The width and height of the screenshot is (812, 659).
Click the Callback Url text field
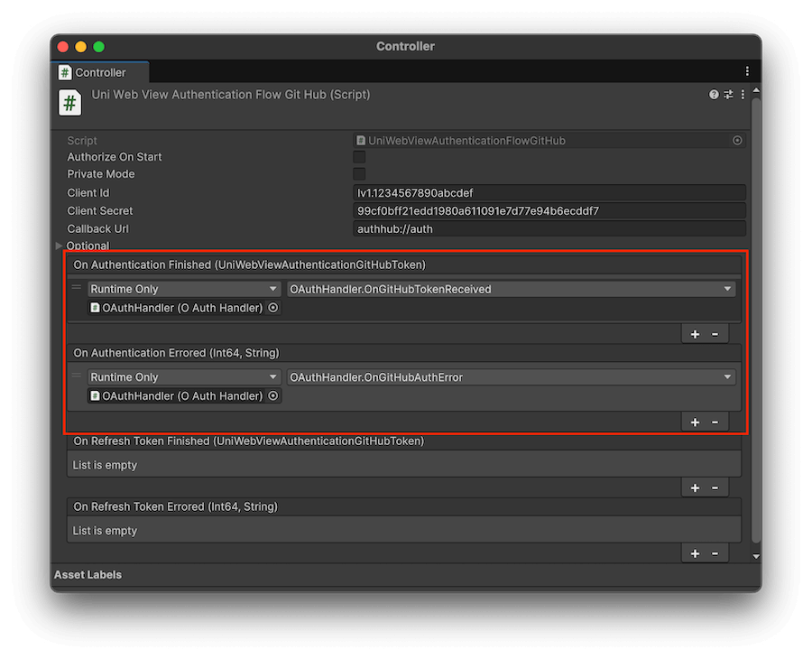click(549, 228)
